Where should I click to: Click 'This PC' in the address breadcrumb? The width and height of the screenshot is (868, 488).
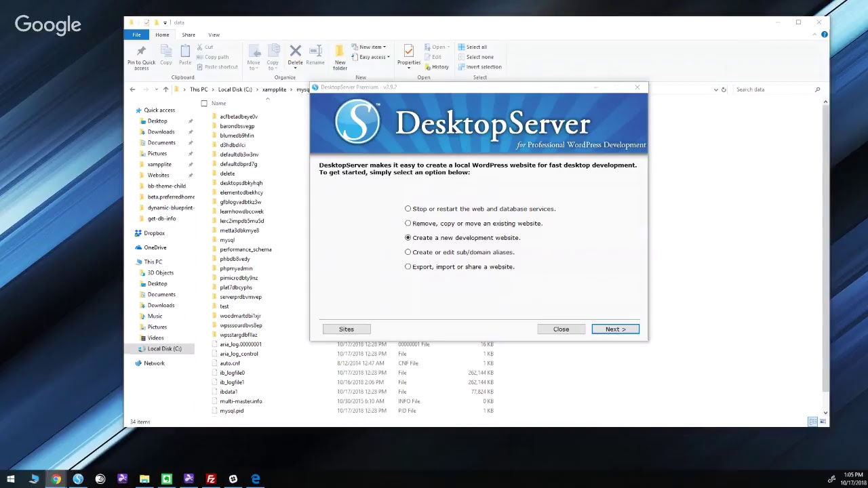click(x=199, y=89)
